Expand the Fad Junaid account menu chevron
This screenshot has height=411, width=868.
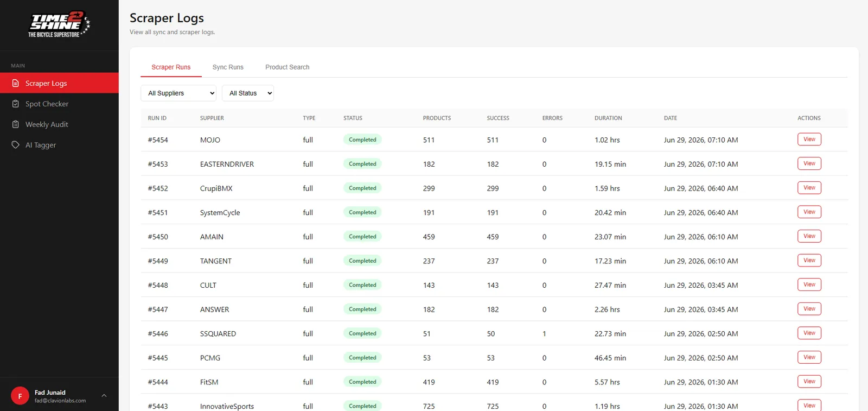pyautogui.click(x=104, y=396)
